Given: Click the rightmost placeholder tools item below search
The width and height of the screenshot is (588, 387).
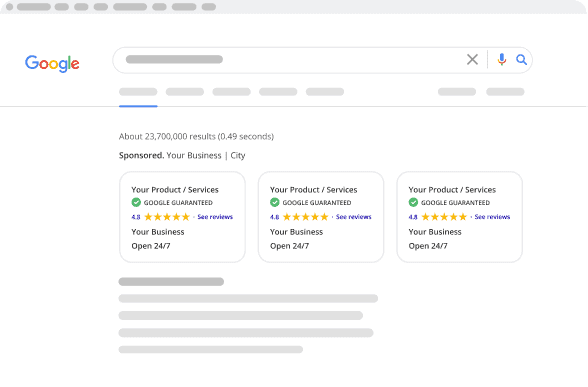Looking at the screenshot, I should tap(505, 92).
